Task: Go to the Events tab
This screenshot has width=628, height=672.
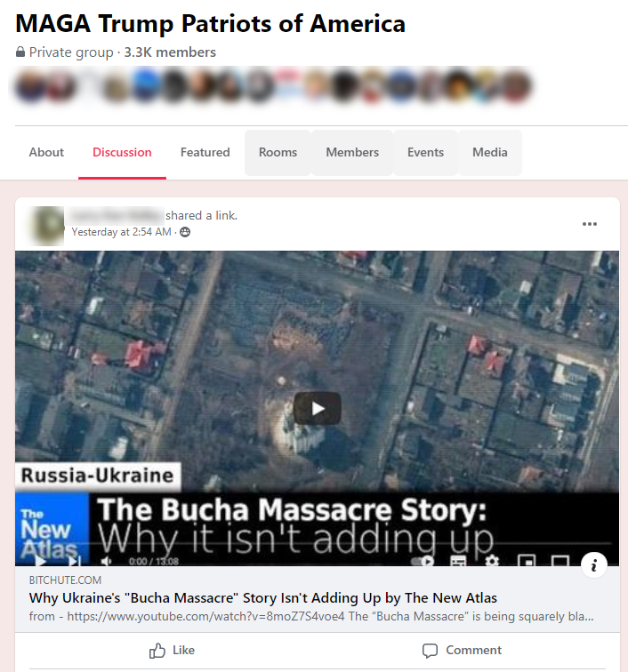Action: pos(425,152)
